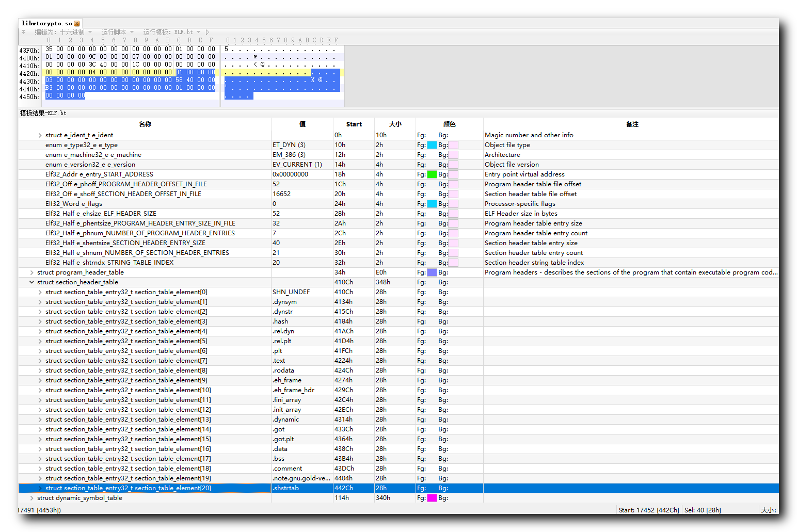Expand struct program_header_table row
Viewport: 797px width, 532px height.
click(31, 272)
